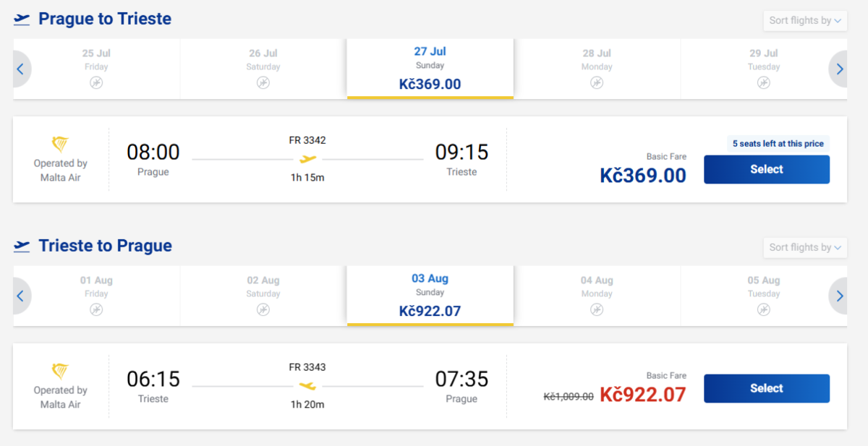868x446 pixels.
Task: Open Sort flights by for Prague to Trieste
Action: 805,20
